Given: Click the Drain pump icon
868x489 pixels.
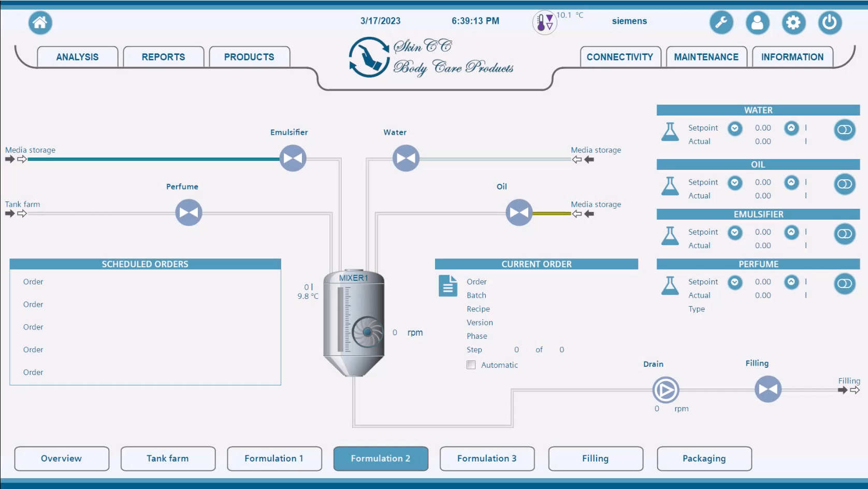Looking at the screenshot, I should coord(666,390).
